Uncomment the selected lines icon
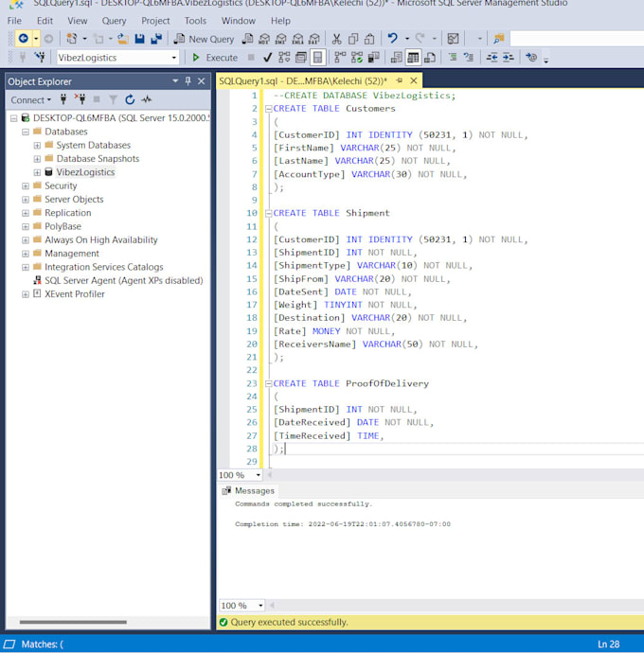Image resolution: width=644 pixels, height=653 pixels. 469,57
